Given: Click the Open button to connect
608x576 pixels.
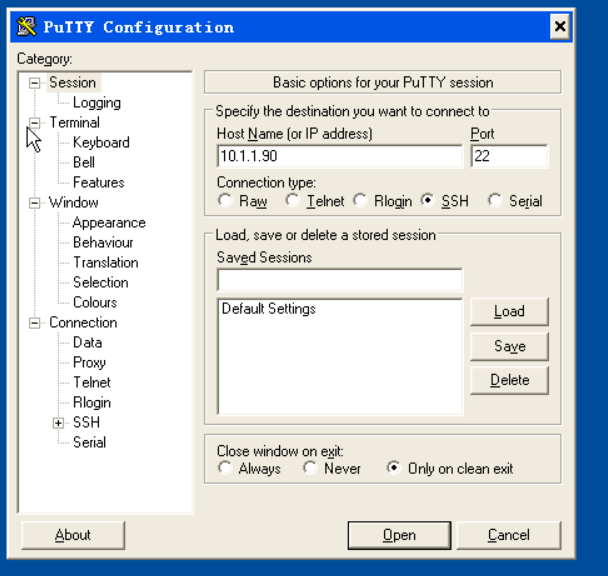Looking at the screenshot, I should [x=399, y=535].
